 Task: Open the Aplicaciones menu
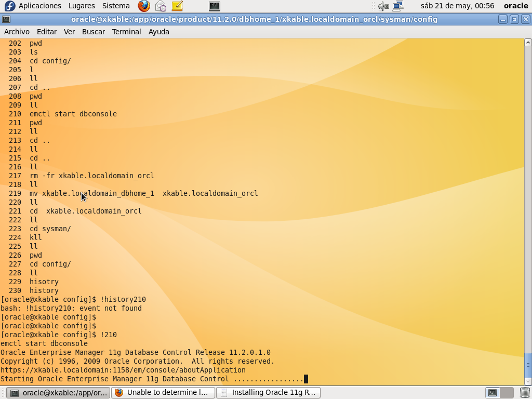pyautogui.click(x=39, y=6)
